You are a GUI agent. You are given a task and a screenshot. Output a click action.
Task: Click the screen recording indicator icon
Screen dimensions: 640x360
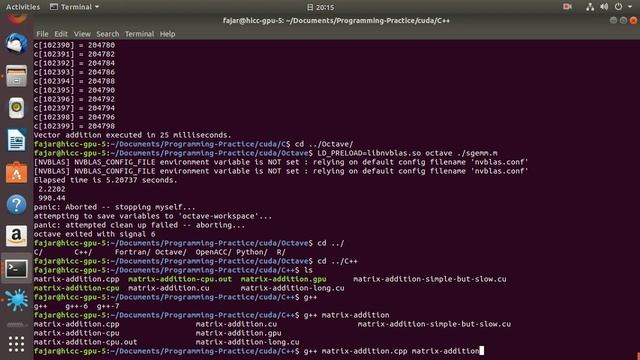tap(567, 7)
